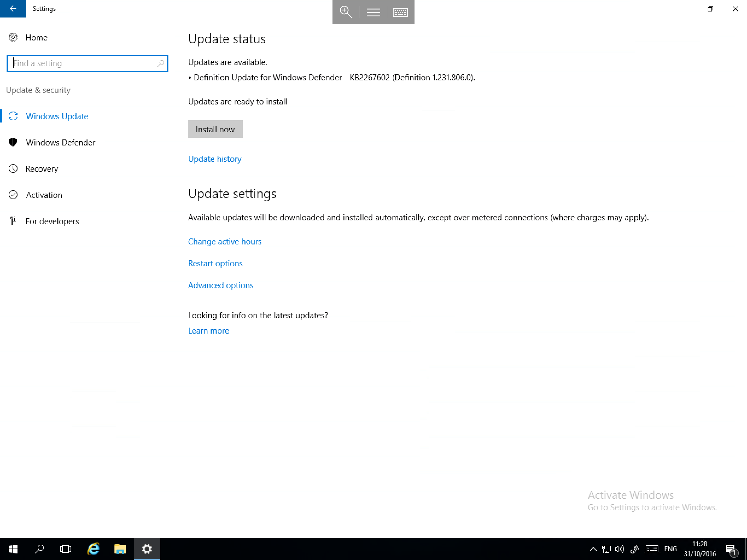Click the Activation checkmark icon
The width and height of the screenshot is (747, 560).
pos(13,195)
